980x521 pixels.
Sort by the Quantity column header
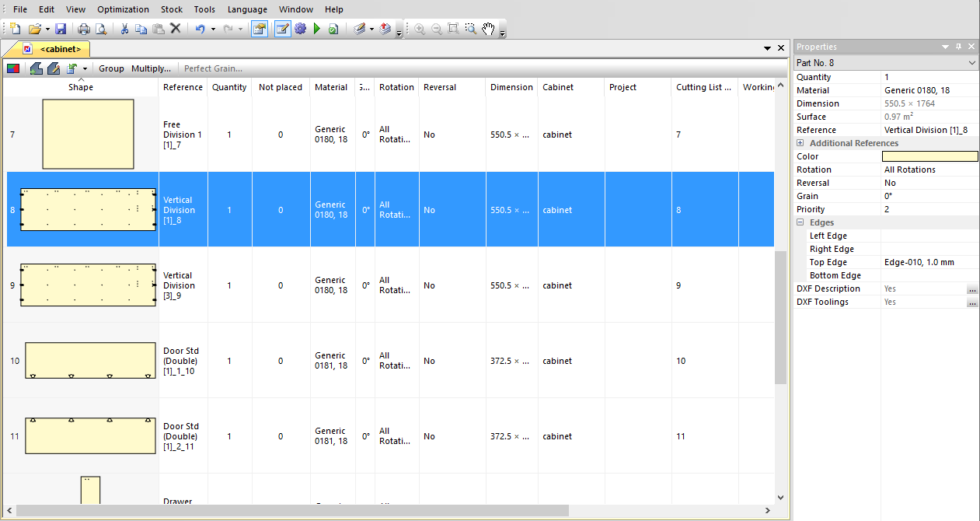tap(229, 87)
